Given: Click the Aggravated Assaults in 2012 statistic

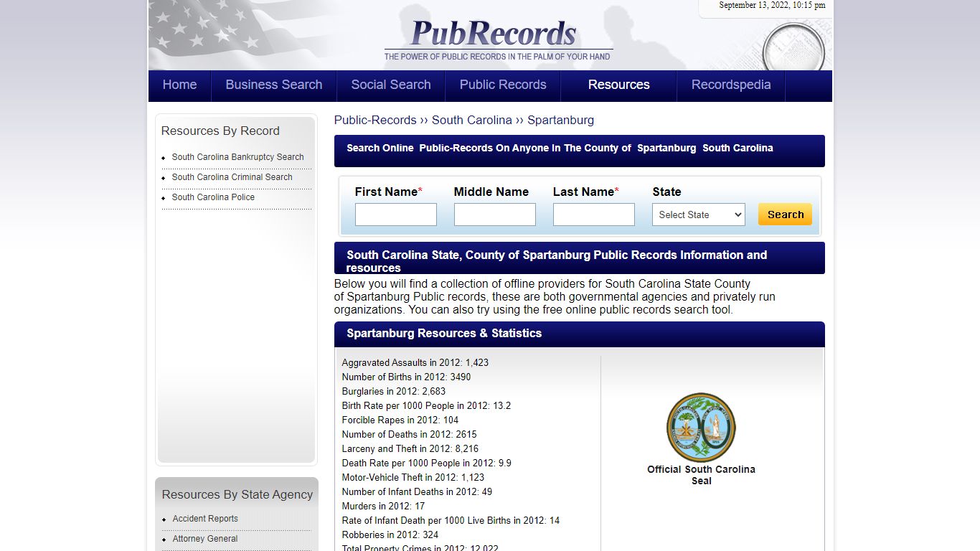Looking at the screenshot, I should point(415,363).
